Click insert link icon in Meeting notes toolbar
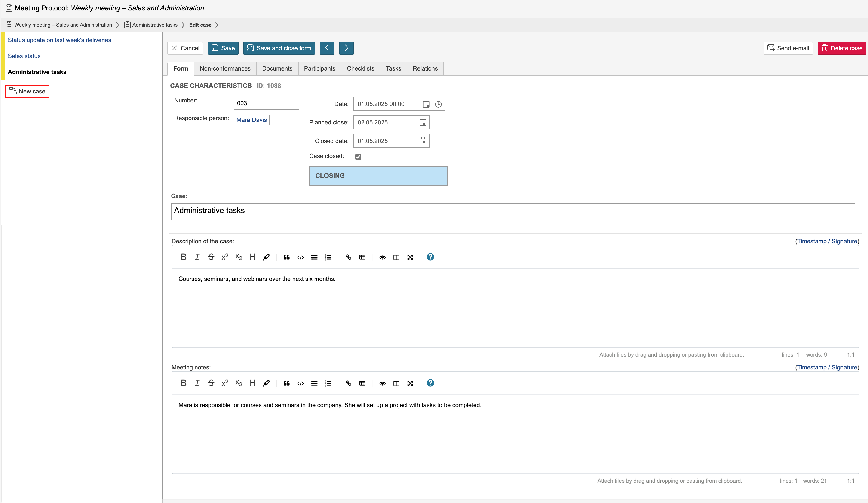Viewport: 868px width, 503px height. tap(348, 383)
